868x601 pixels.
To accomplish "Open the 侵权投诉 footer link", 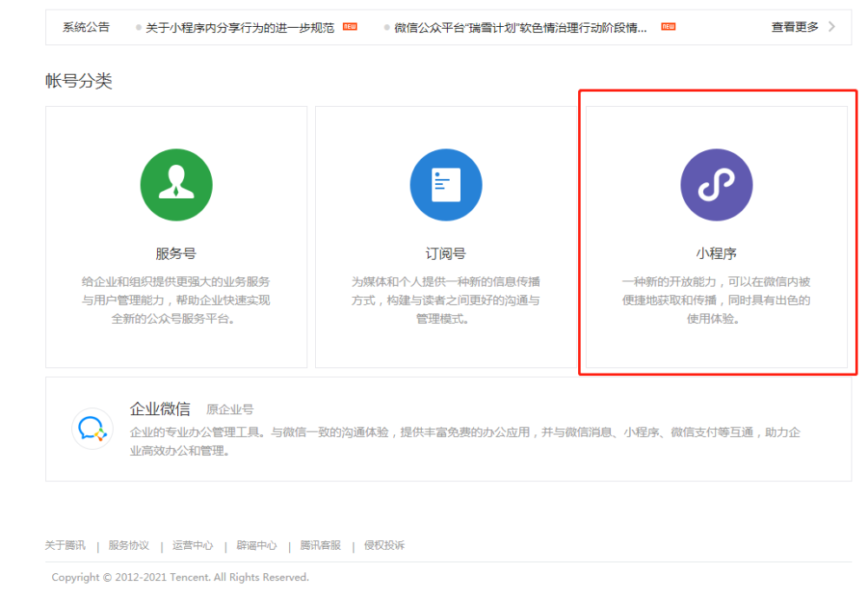I will tap(385, 545).
